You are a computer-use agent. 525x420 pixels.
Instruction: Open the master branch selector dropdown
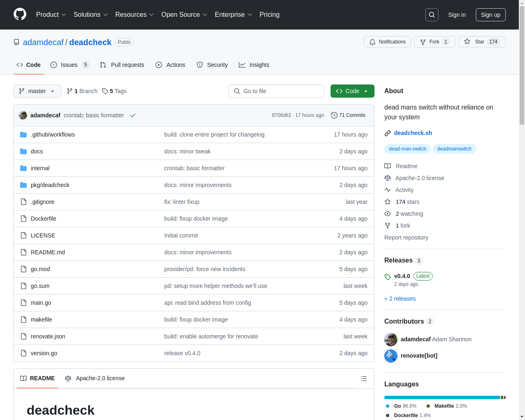[37, 91]
